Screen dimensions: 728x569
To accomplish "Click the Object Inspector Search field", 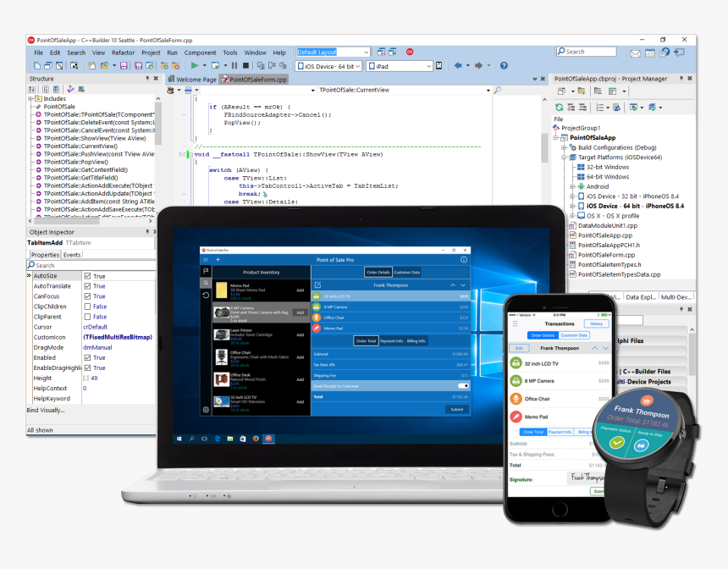I will [x=91, y=265].
